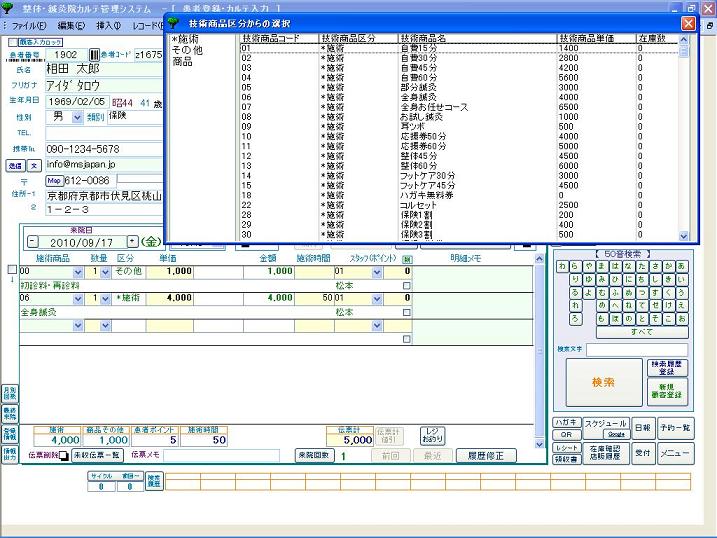Select kana key あ in the 50音検索 panel
The image size is (717, 538).
682,266
